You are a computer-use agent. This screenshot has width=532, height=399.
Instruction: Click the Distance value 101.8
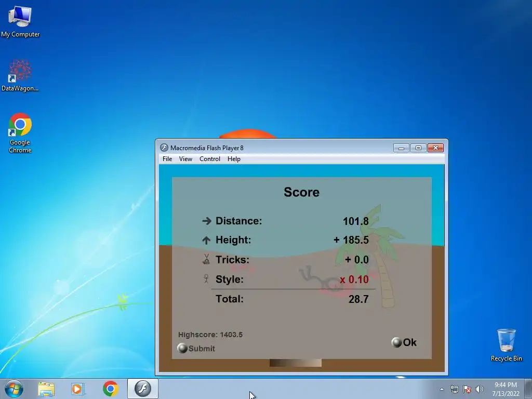[x=355, y=221]
